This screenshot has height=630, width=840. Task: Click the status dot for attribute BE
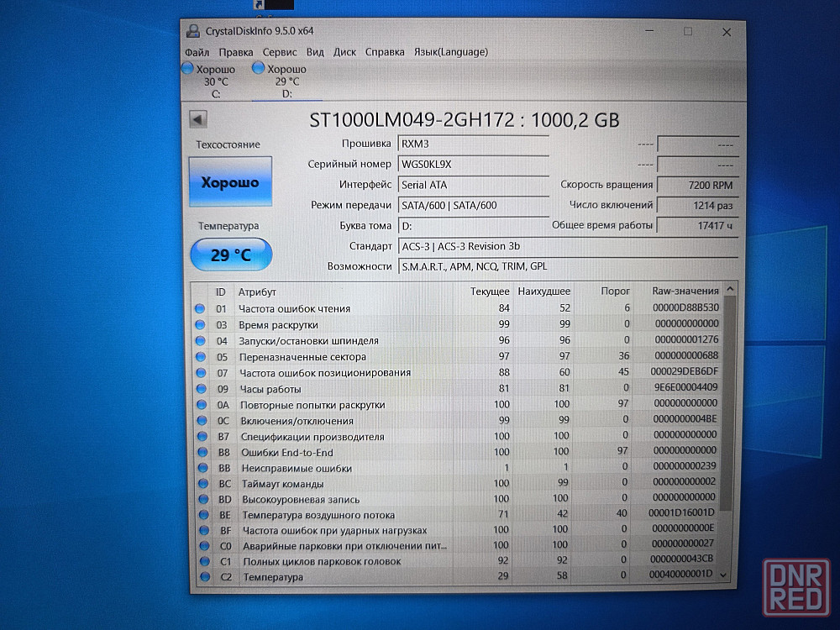(203, 515)
